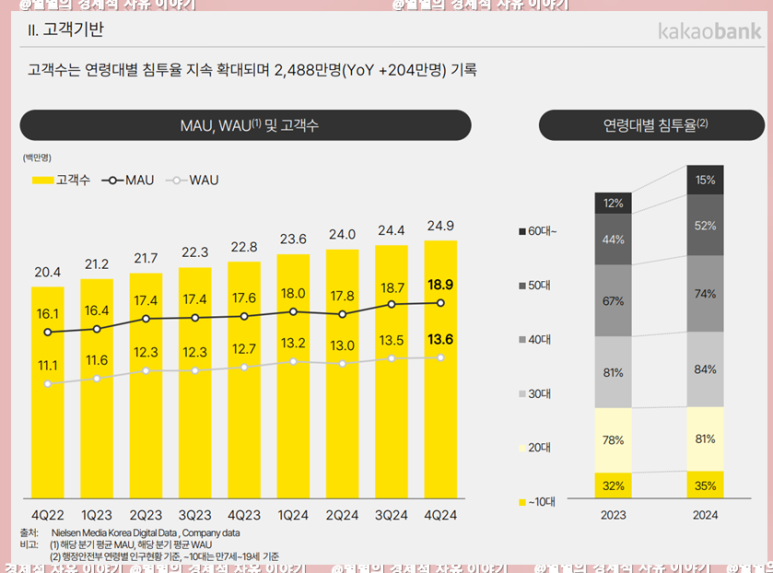The height and width of the screenshot is (573, 773).
Task: Click the 1Q24 axis label
Action: [x=293, y=515]
